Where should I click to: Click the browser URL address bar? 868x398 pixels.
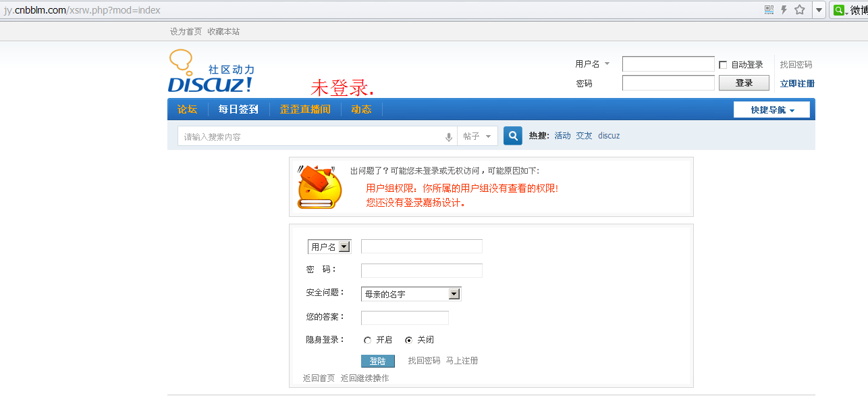tap(378, 10)
